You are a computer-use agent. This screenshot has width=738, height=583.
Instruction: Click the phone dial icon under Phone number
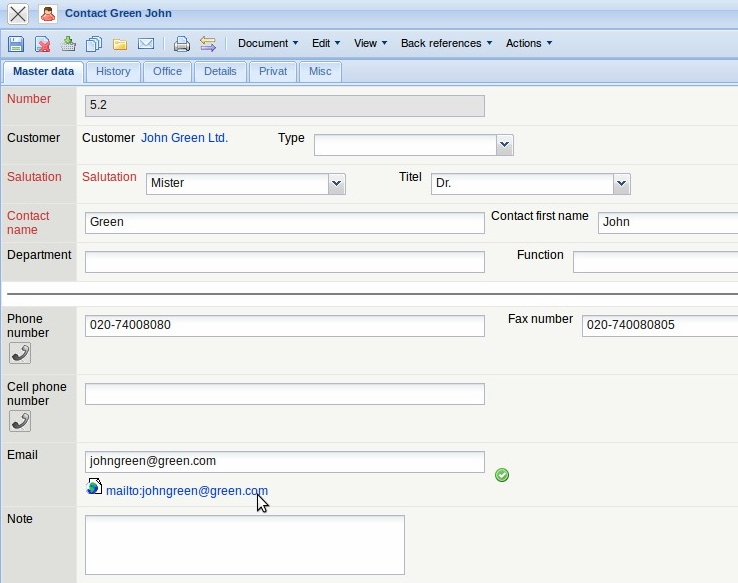pyautogui.click(x=19, y=353)
